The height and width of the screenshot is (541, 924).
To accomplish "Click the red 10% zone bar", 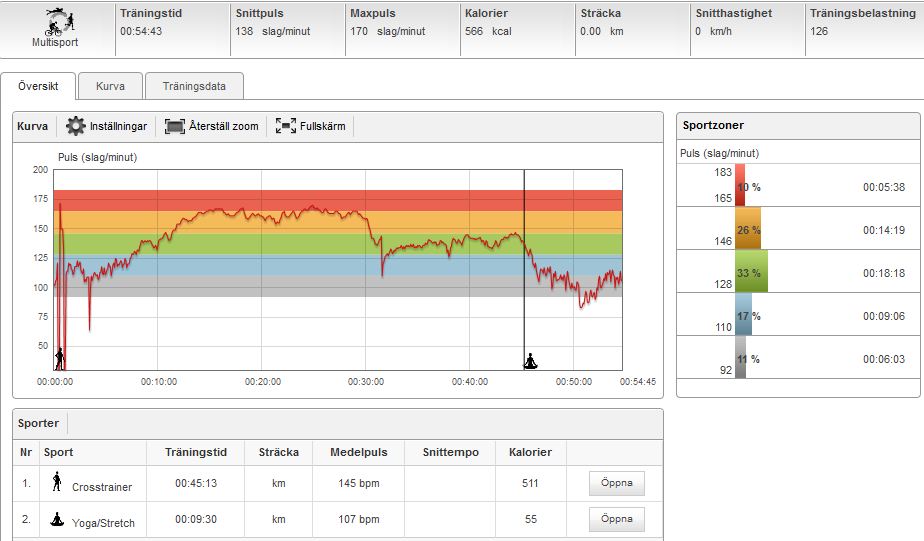I will pos(740,186).
